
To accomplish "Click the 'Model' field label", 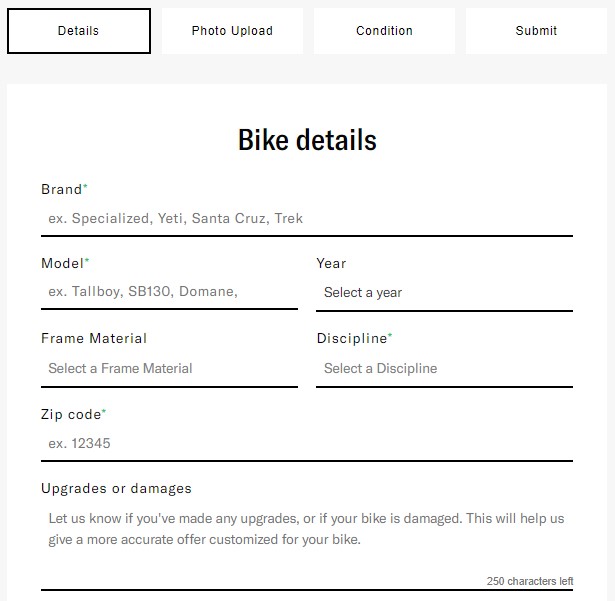I will [63, 263].
